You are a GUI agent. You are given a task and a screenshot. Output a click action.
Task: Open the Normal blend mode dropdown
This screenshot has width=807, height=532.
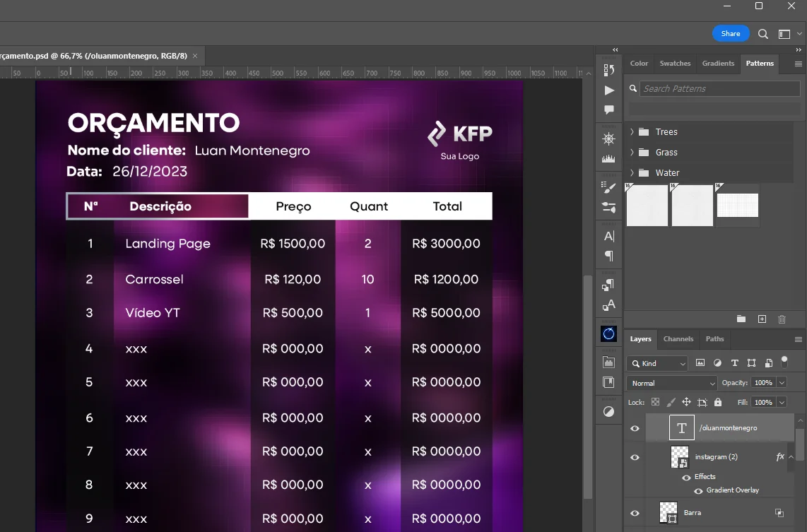[672, 384]
